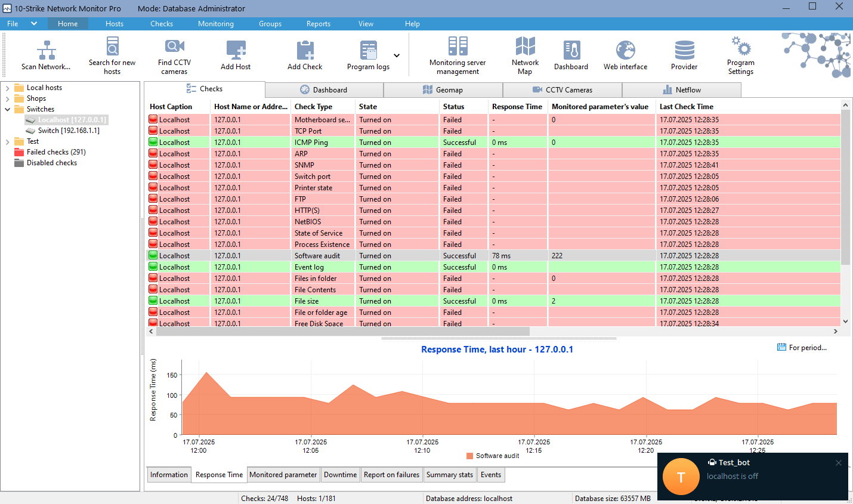
Task: Open the Monitoring menu
Action: pos(216,24)
